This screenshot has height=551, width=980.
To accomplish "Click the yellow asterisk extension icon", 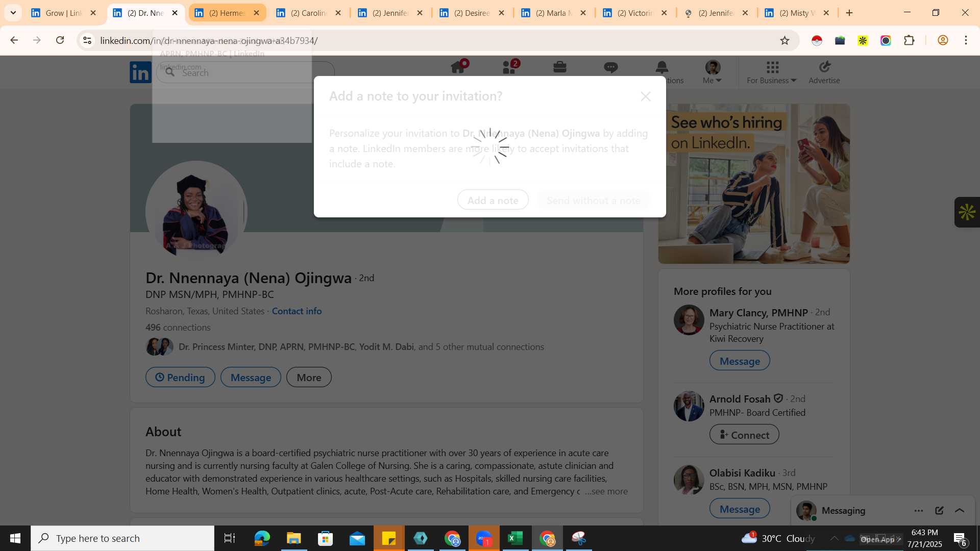I will 863,40.
